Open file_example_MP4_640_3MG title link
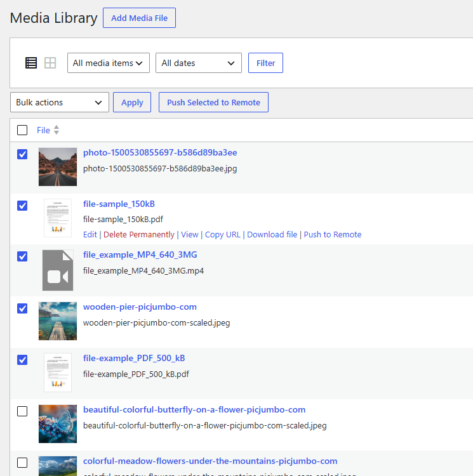 [x=140, y=255]
